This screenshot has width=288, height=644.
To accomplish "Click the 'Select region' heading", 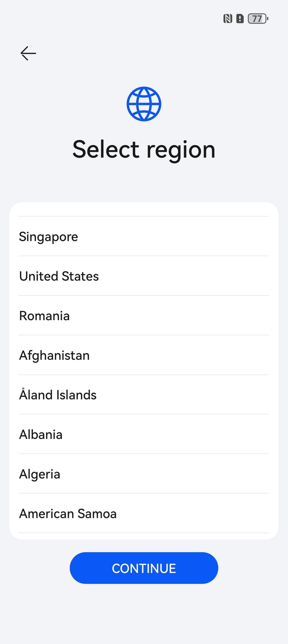I will (x=144, y=149).
